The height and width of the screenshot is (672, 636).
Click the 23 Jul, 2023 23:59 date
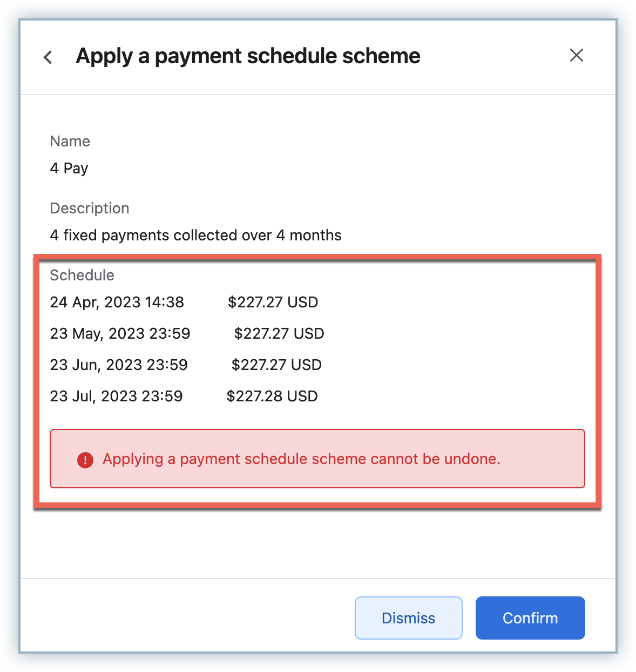point(116,397)
